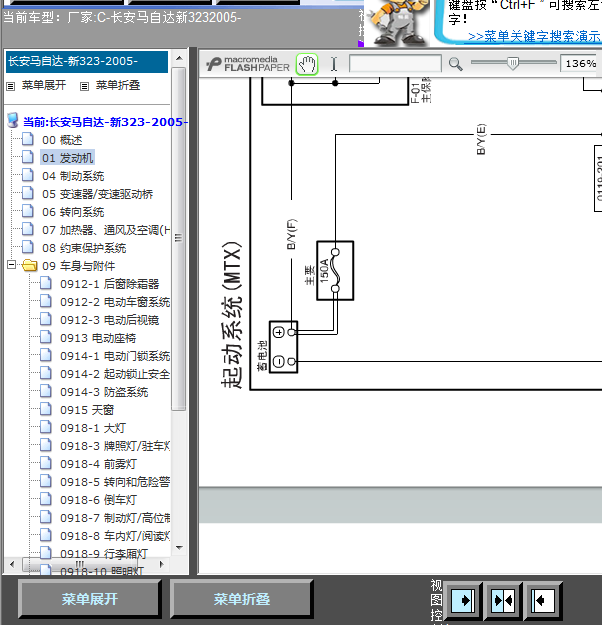Viewport: 602px width, 625px height.
Task: Open tree item 01 发动机
Action: click(x=68, y=158)
